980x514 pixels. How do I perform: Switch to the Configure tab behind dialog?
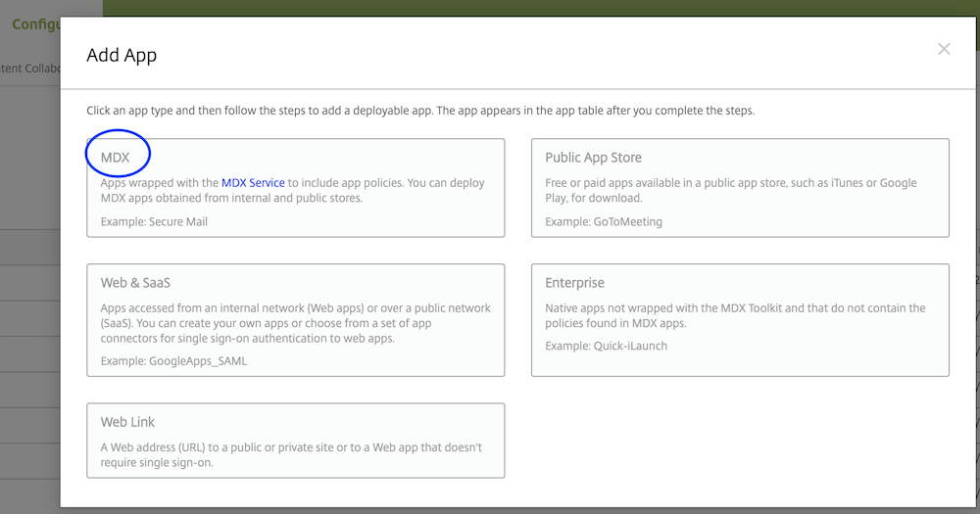pos(36,24)
